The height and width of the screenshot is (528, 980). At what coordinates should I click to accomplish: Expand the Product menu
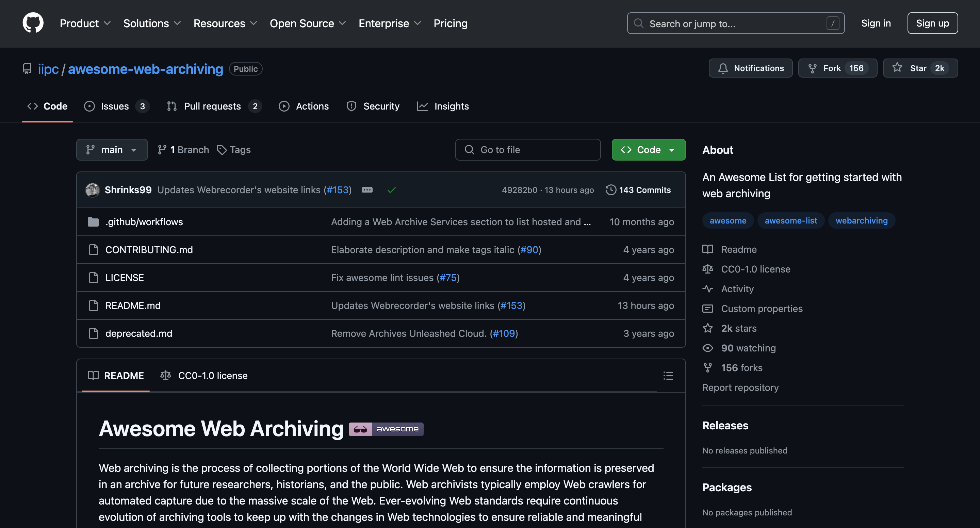tap(85, 23)
